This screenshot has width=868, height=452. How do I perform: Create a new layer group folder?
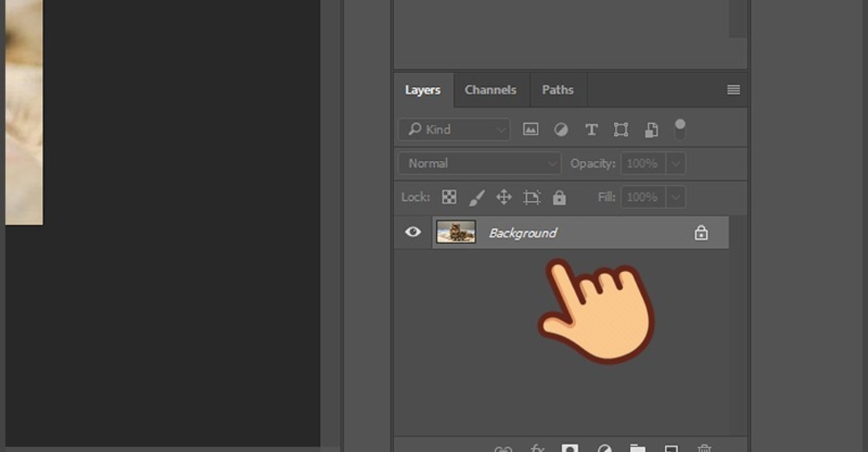pos(637,449)
